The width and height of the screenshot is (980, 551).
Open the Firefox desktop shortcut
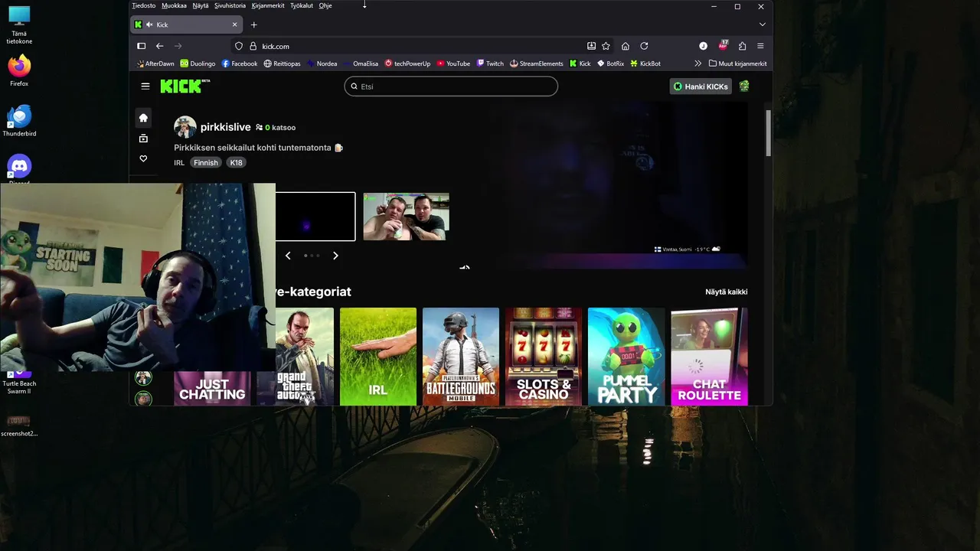[x=20, y=70]
